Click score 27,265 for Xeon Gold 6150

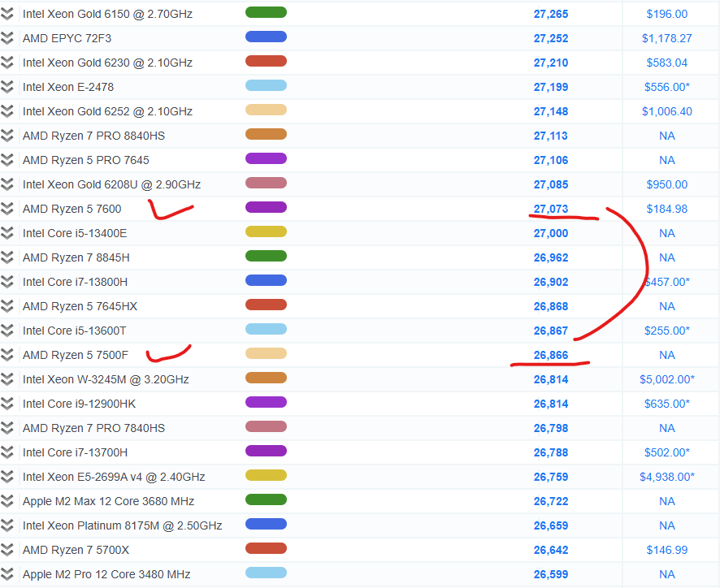pos(550,14)
